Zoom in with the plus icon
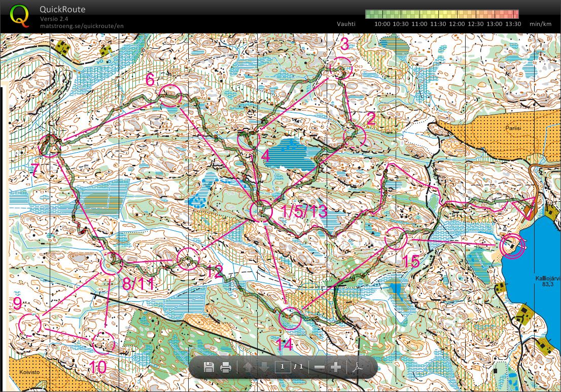 (x=335, y=367)
